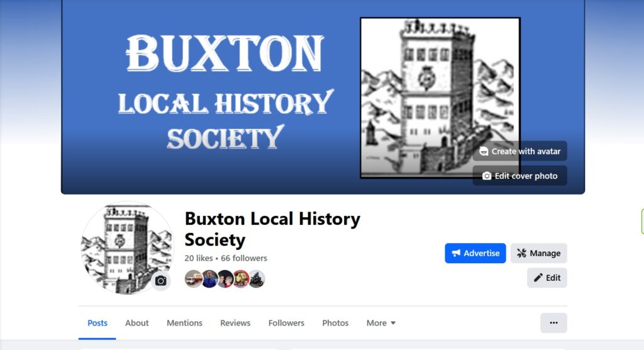Select Edit cover photo

(x=519, y=176)
